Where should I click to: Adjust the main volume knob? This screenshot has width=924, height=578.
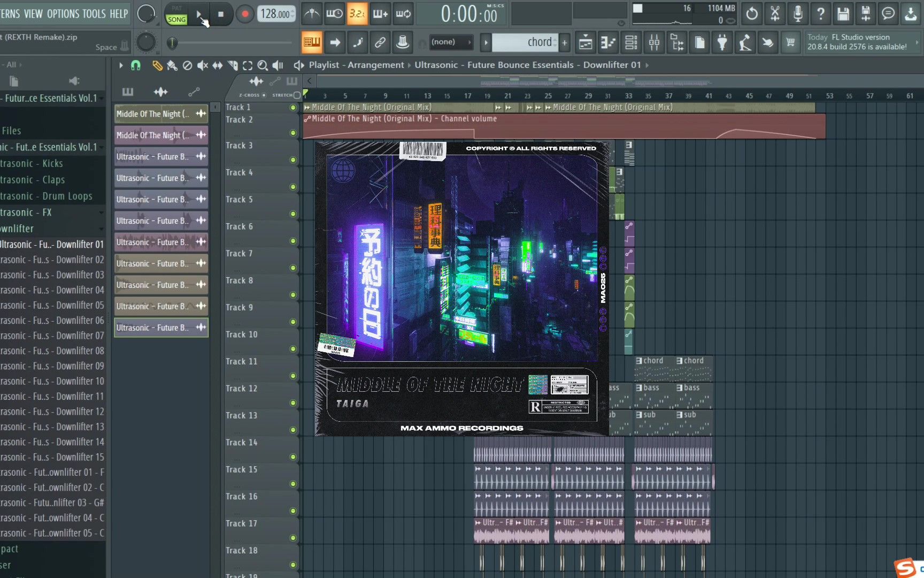146,14
